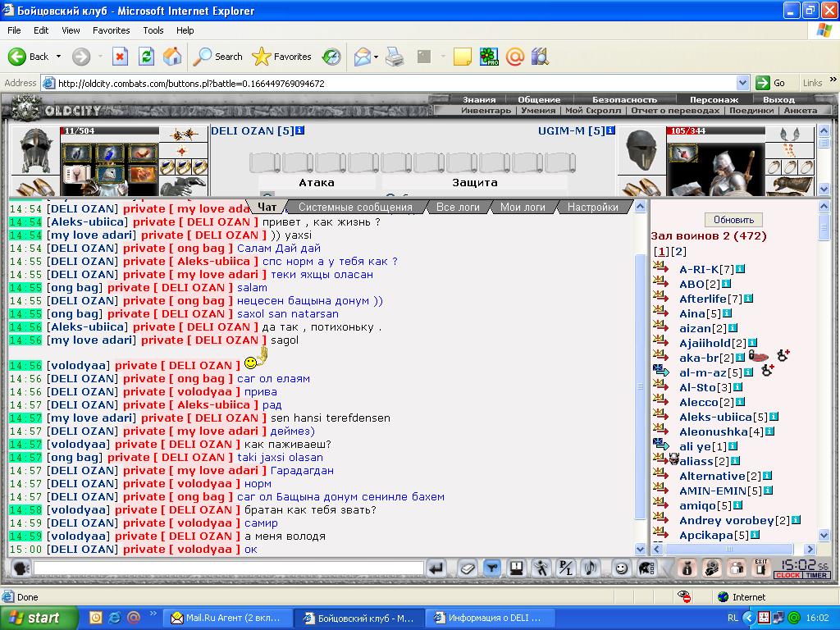Viewport: 840px width, 630px height.
Task: Open the Безопасность menu
Action: click(624, 99)
